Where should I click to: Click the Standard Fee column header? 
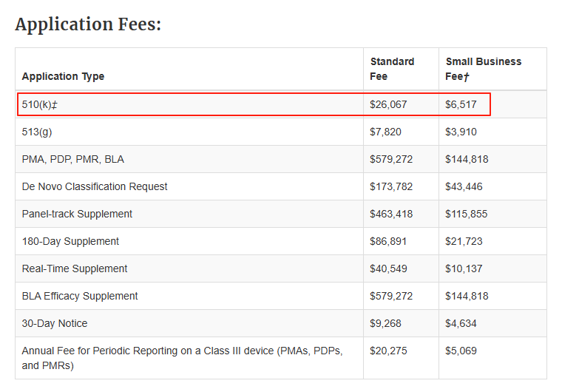pyautogui.click(x=392, y=69)
